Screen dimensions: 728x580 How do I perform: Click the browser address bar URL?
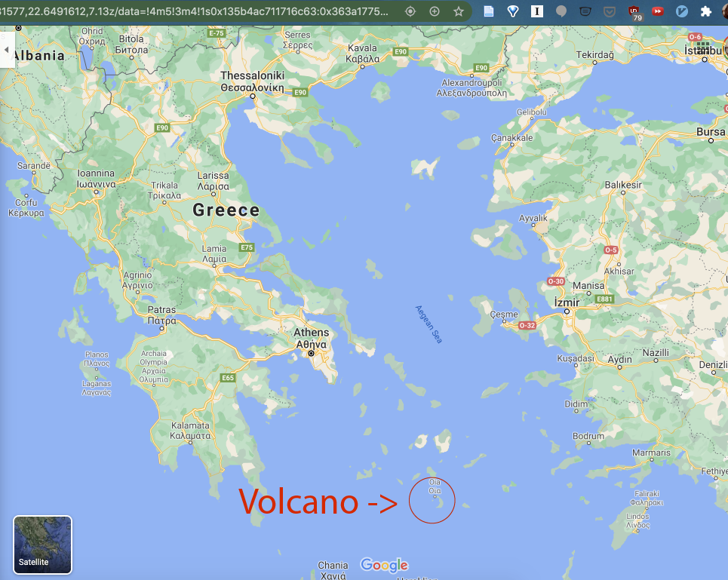[194, 11]
